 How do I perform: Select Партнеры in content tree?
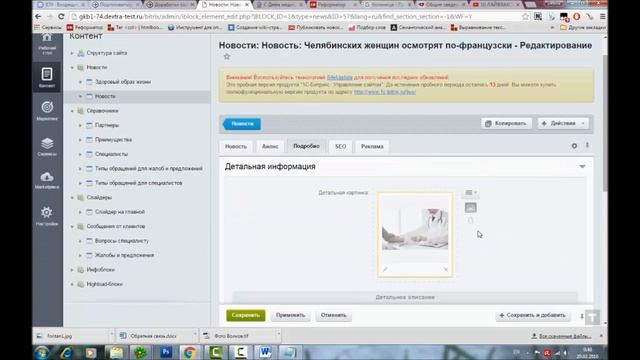107,125
